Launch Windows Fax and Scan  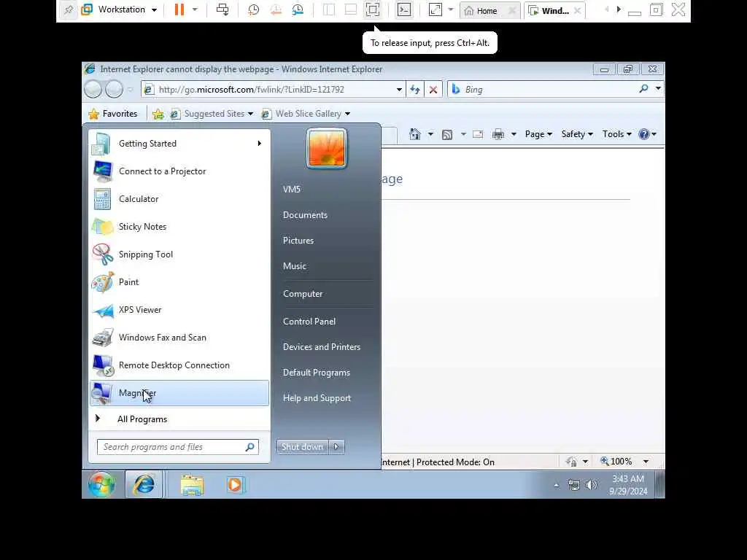coord(179,338)
